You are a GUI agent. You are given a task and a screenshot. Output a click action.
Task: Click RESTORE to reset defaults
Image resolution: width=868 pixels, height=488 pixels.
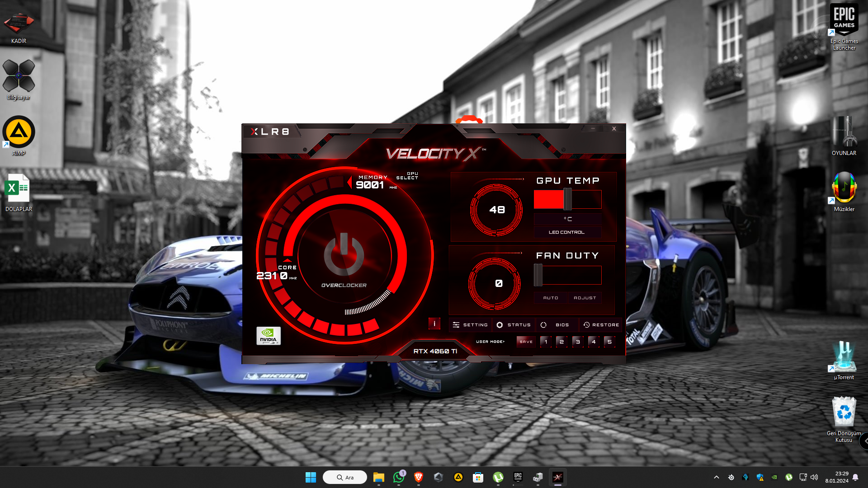coord(601,325)
